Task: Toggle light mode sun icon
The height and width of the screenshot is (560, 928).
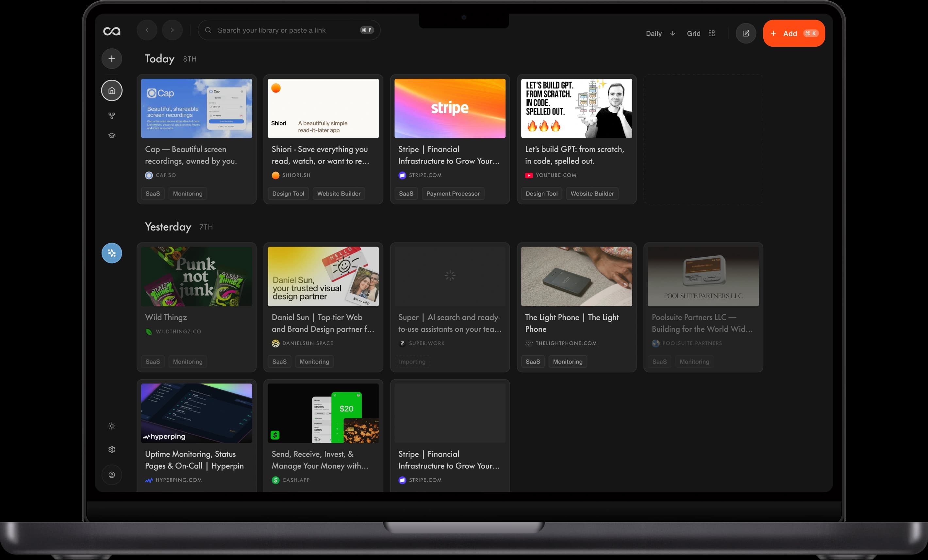Action: click(x=112, y=426)
